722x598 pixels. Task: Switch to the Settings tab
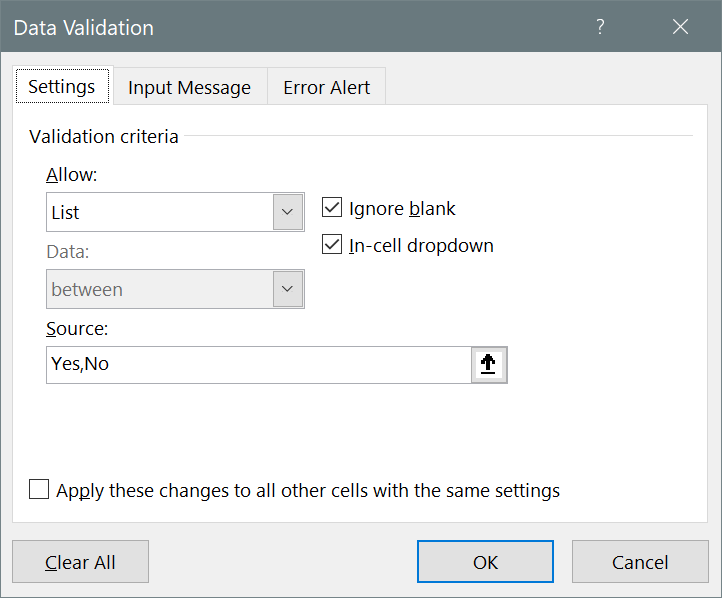(x=61, y=86)
